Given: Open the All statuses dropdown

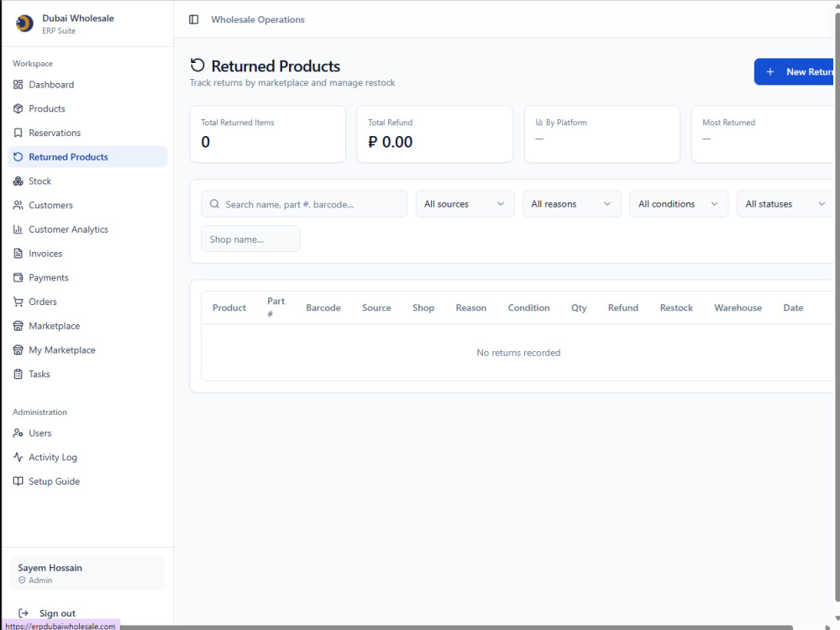Looking at the screenshot, I should tap(785, 204).
